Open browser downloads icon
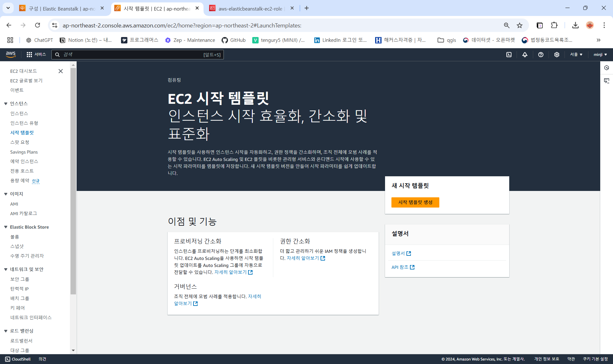 click(x=575, y=25)
